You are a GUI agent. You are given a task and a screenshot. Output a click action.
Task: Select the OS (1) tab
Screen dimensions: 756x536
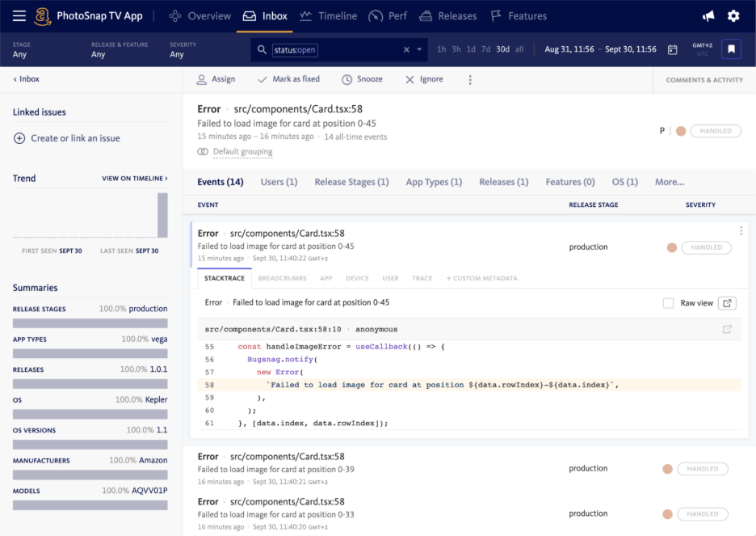click(x=625, y=182)
